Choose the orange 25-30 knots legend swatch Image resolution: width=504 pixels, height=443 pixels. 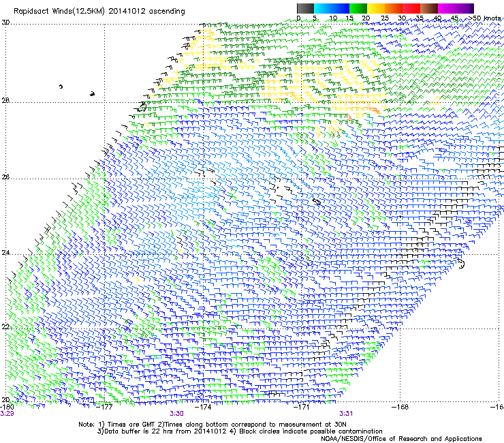pyautogui.click(x=394, y=8)
